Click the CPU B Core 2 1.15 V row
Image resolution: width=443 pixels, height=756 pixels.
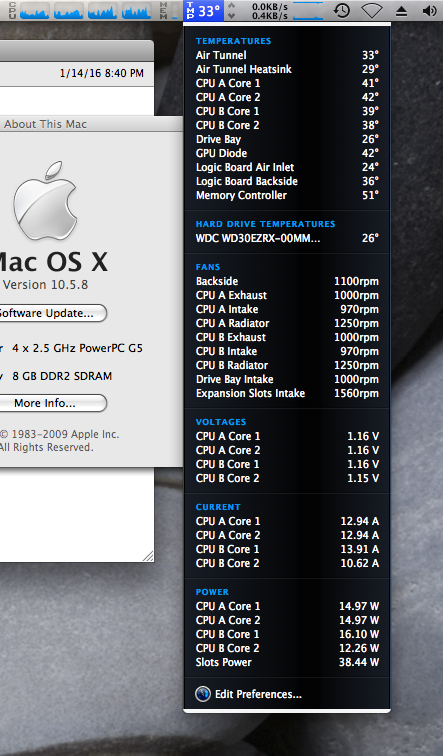point(287,478)
